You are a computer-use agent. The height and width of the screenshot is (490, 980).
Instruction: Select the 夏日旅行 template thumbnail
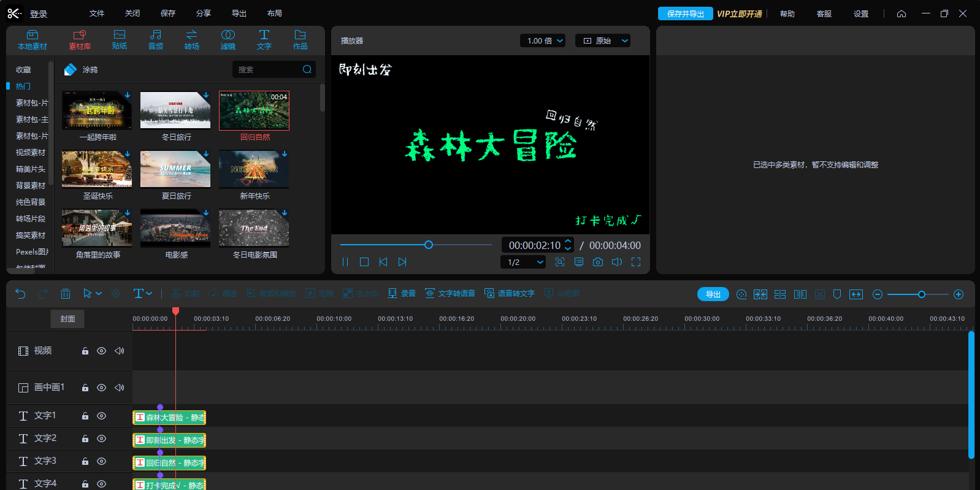(x=175, y=169)
